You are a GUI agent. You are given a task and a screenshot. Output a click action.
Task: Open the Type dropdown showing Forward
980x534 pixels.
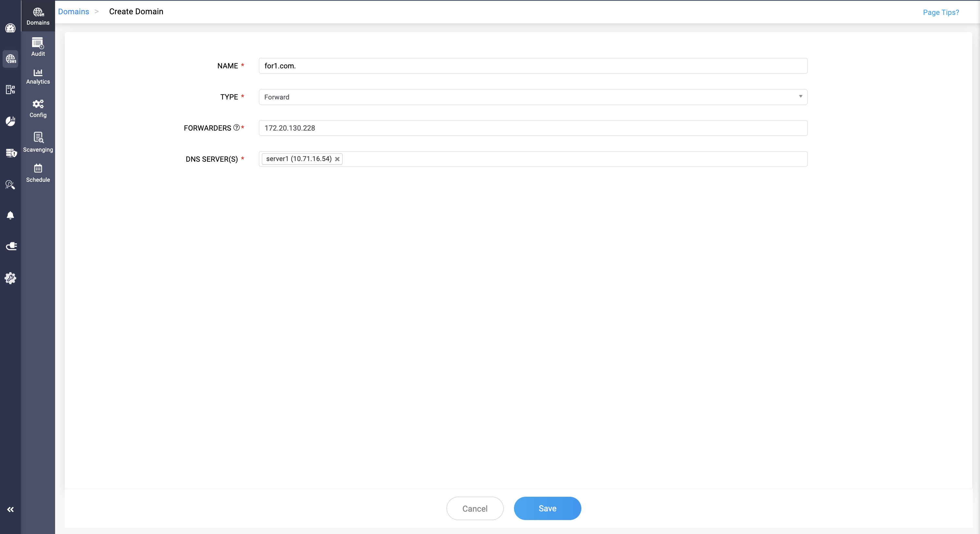(x=532, y=97)
